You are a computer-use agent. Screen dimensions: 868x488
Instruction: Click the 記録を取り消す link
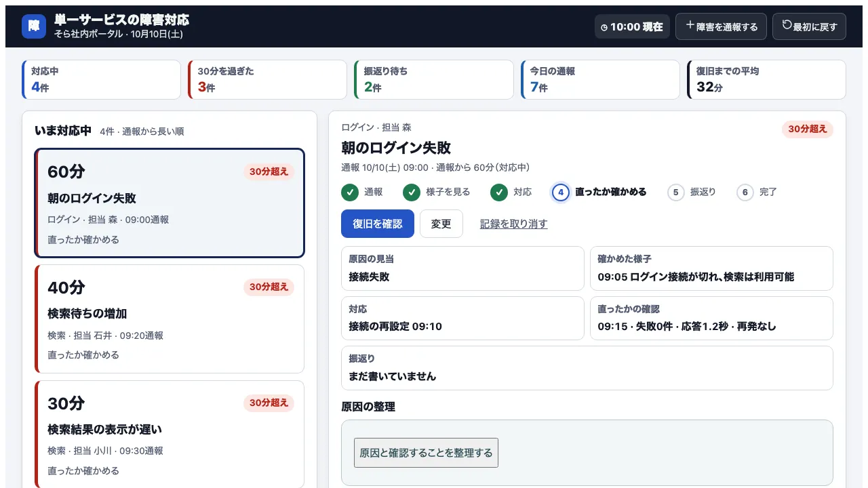514,224
